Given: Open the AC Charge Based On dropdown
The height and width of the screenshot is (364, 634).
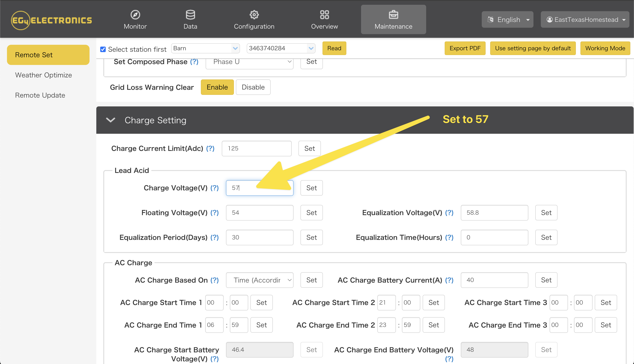Looking at the screenshot, I should click(x=259, y=280).
